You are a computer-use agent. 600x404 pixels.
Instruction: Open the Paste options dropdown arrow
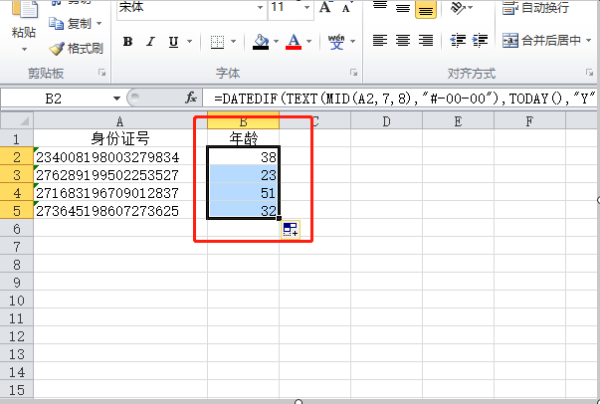pos(24,49)
